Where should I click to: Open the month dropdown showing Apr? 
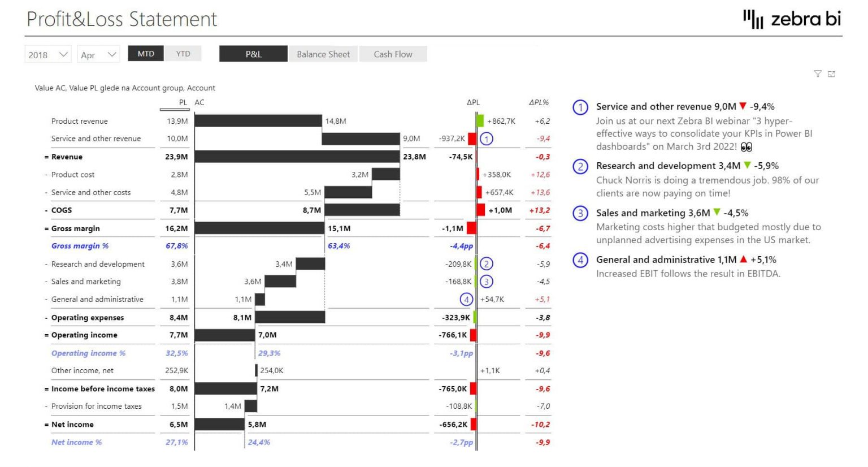98,54
